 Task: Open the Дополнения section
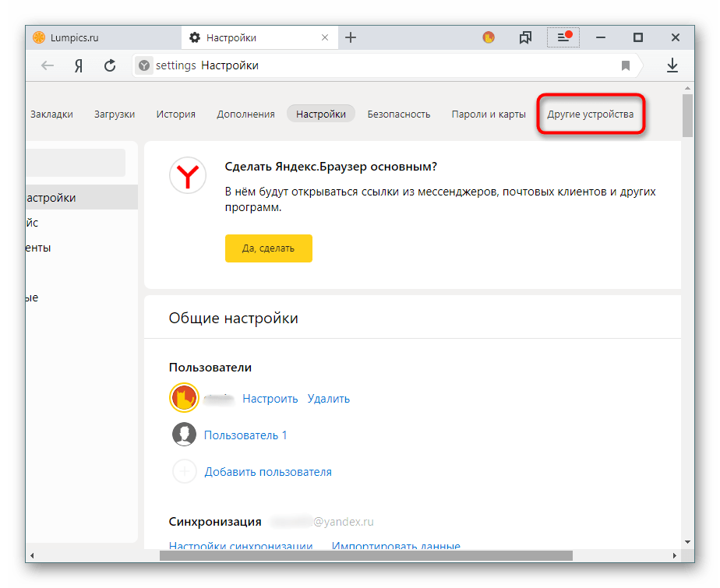245,114
